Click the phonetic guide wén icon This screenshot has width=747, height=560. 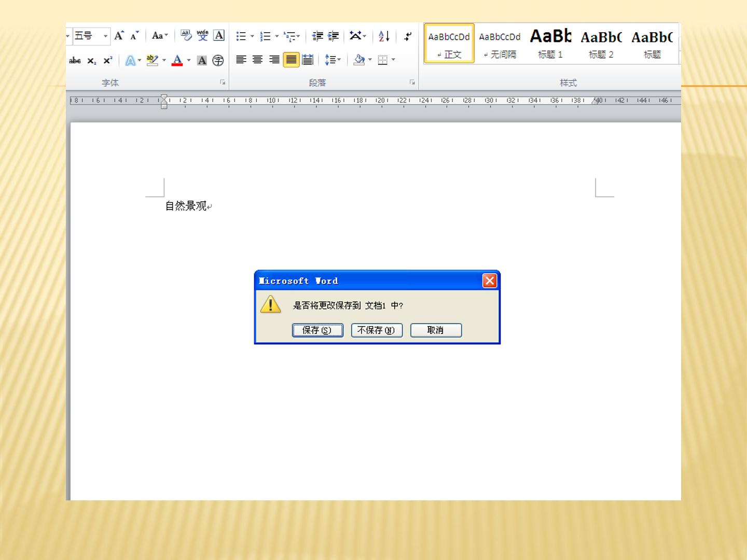coord(202,35)
